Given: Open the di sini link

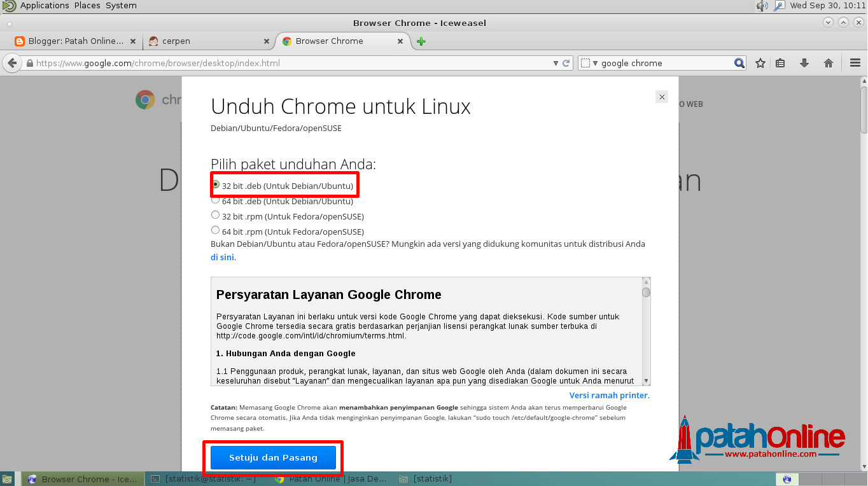Looking at the screenshot, I should click(x=221, y=257).
